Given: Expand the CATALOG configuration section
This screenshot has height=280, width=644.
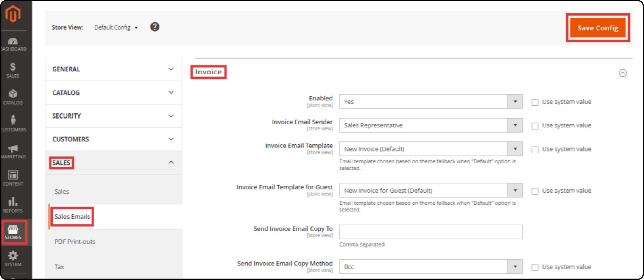Looking at the screenshot, I should coord(114,93).
